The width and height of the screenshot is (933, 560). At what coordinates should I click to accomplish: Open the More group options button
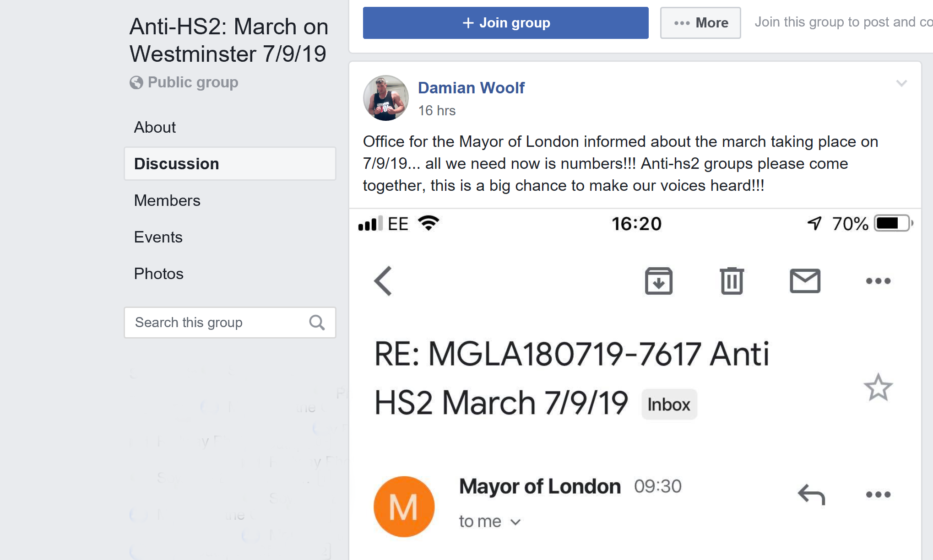click(700, 23)
